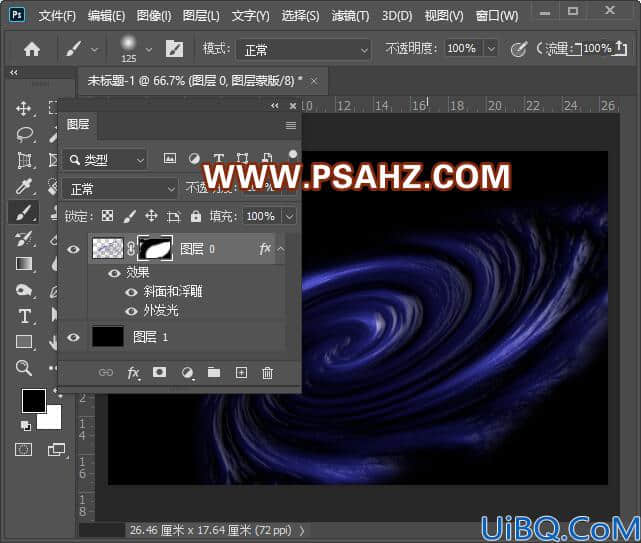The image size is (641, 543).
Task: Click the link layers icon
Action: click(105, 372)
